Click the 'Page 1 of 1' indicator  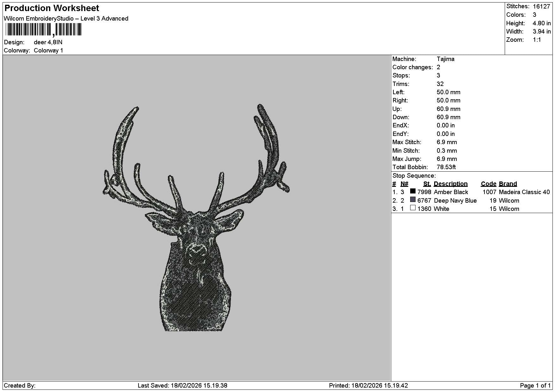[x=535, y=386]
